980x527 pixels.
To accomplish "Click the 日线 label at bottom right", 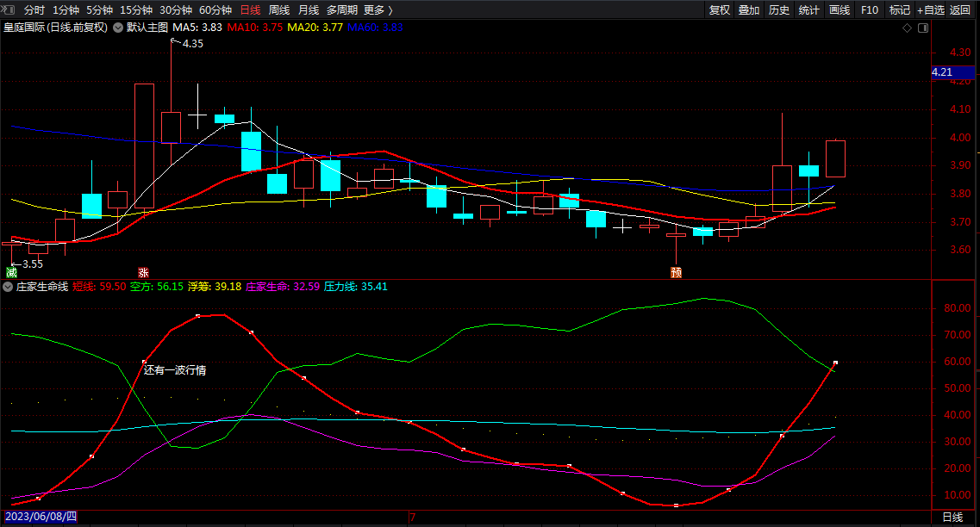I will pyautogui.click(x=952, y=518).
